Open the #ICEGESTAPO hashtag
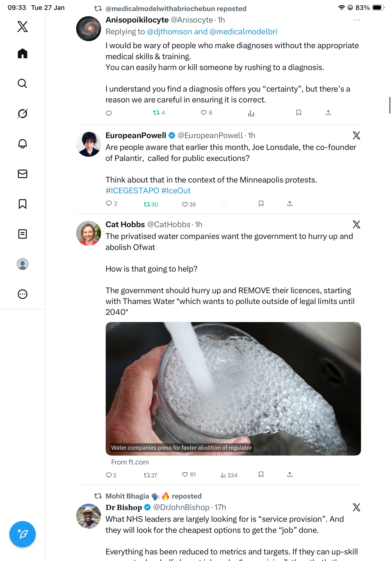 (x=132, y=191)
